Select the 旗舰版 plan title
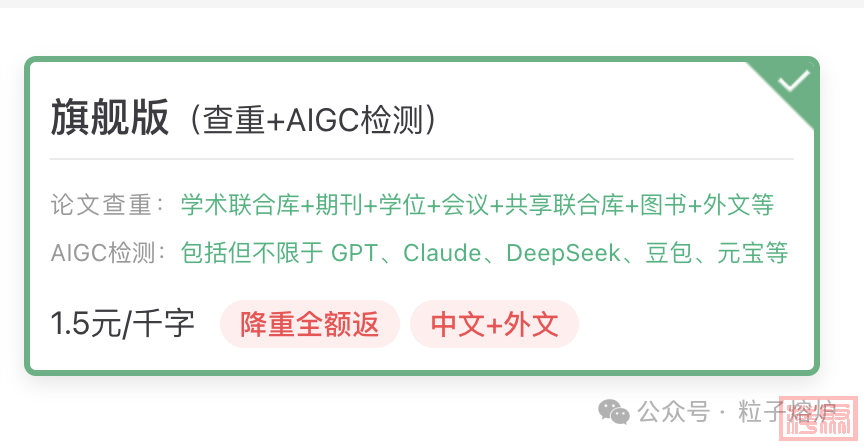The image size is (864, 446). click(110, 117)
